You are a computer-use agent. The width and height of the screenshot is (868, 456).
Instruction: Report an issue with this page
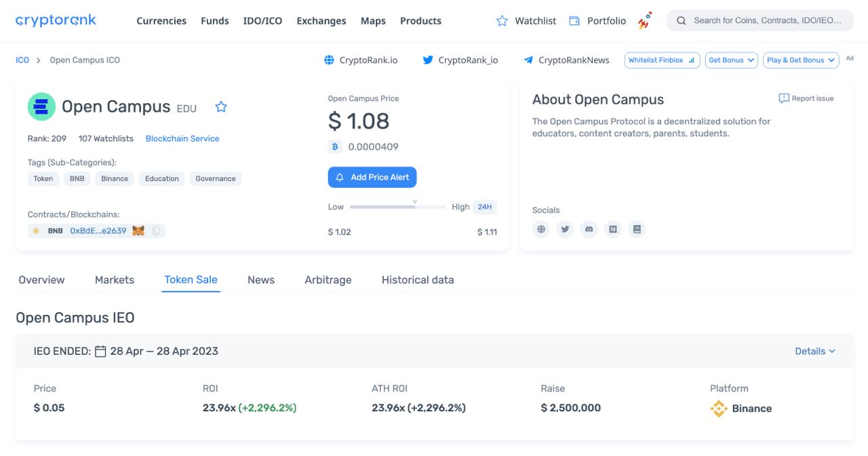pyautogui.click(x=806, y=98)
